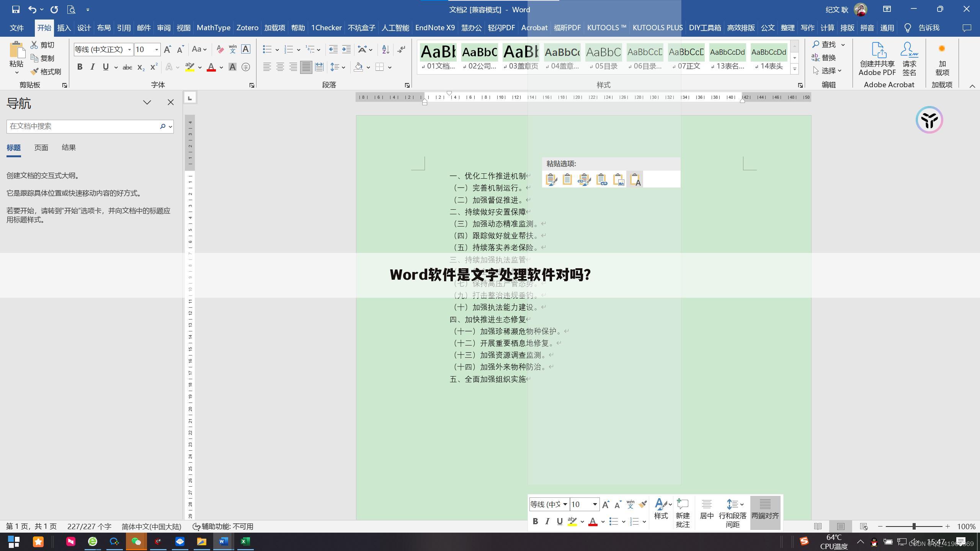Click the Print Preview icon in title bar
This screenshot has width=980, height=551.
tap(71, 10)
